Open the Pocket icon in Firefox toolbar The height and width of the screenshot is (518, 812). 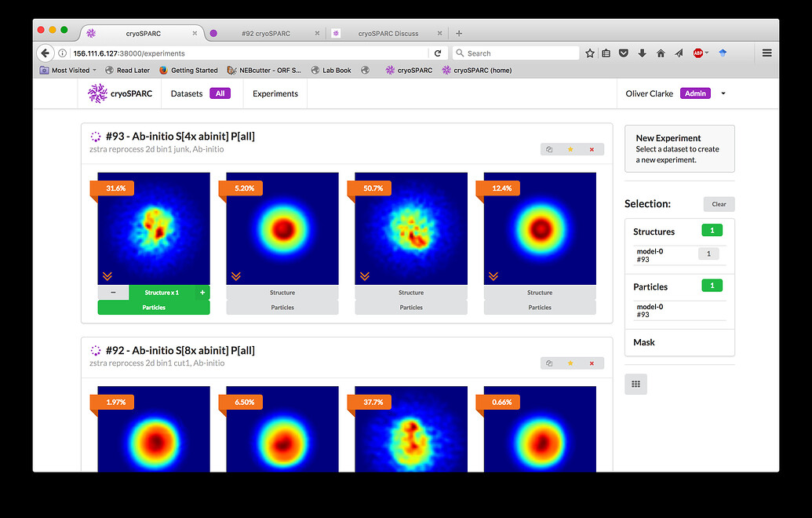tap(624, 53)
